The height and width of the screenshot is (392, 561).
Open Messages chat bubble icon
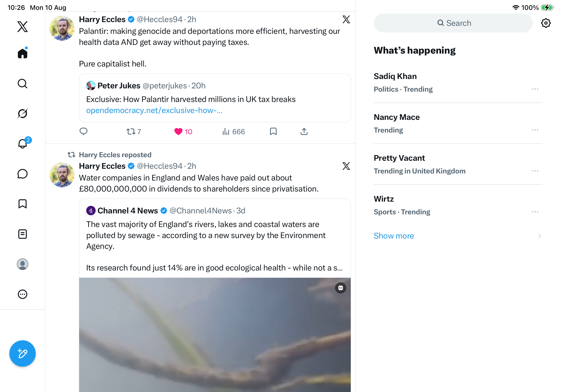pyautogui.click(x=23, y=174)
